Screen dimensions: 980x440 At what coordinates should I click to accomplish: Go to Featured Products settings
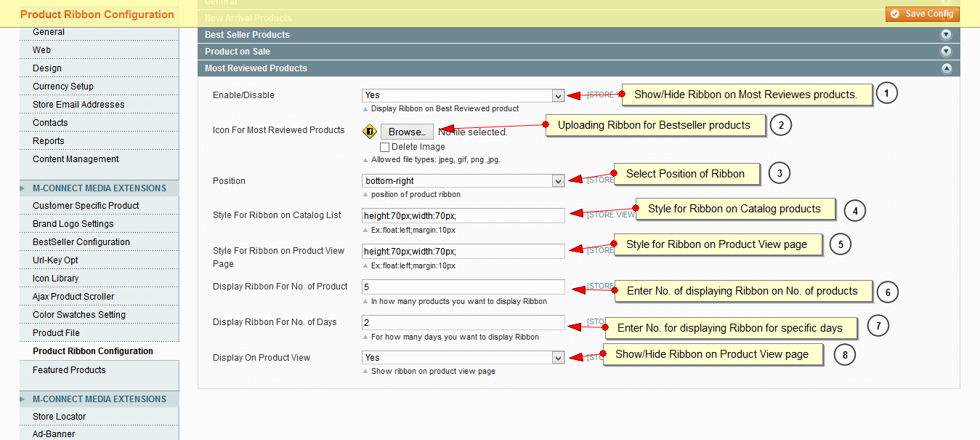tap(69, 370)
